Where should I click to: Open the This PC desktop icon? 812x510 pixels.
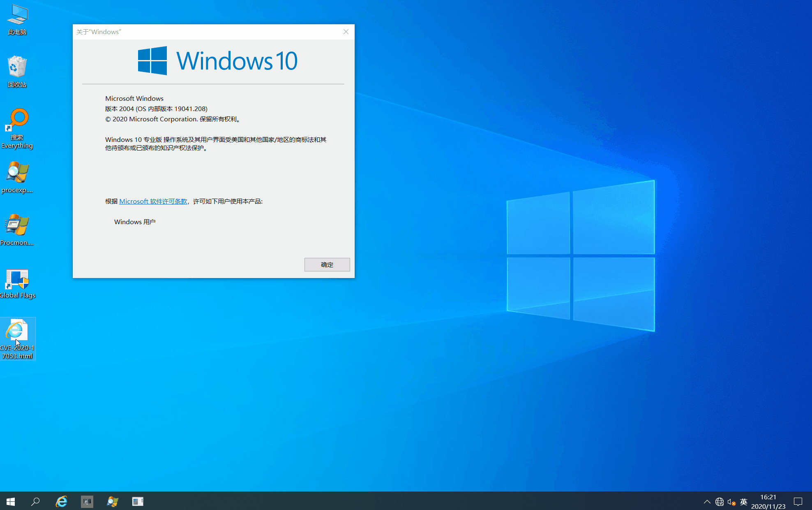point(17,20)
